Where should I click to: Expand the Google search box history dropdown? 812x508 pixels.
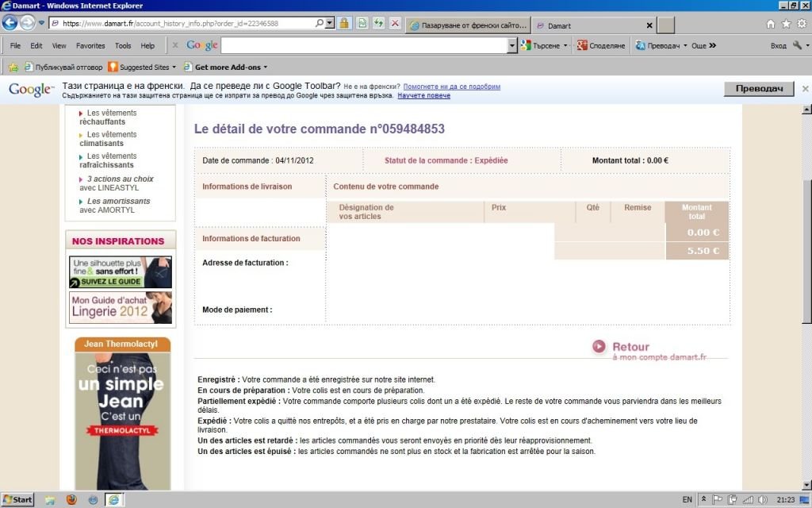(x=512, y=45)
